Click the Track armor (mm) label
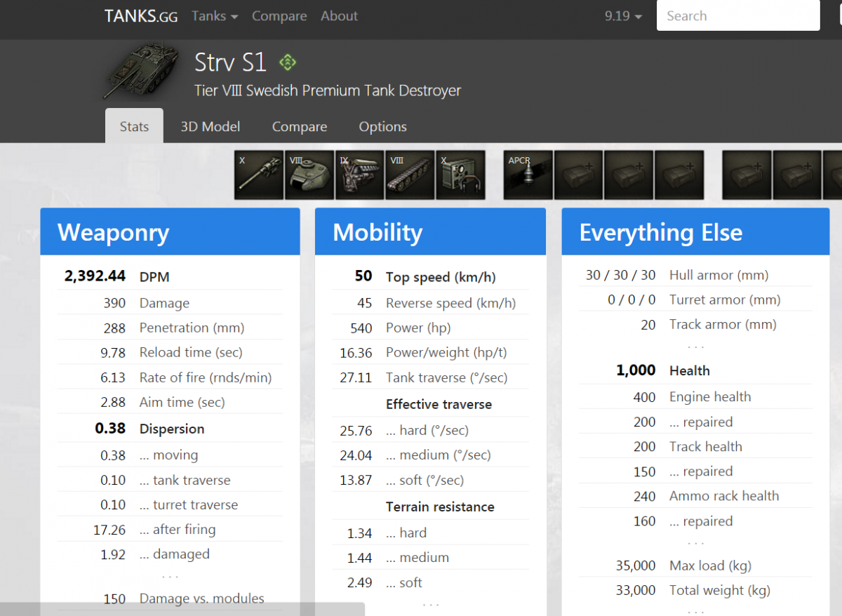 click(723, 324)
